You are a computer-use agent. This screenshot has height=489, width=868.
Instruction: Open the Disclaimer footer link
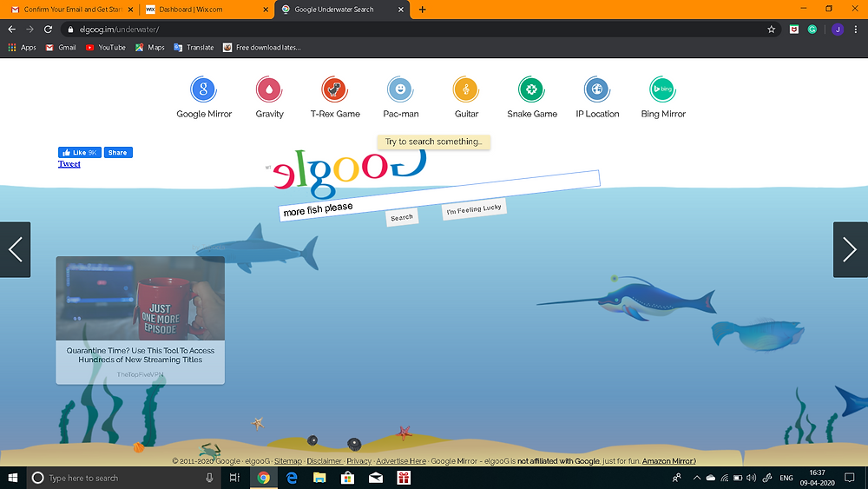tap(325, 460)
